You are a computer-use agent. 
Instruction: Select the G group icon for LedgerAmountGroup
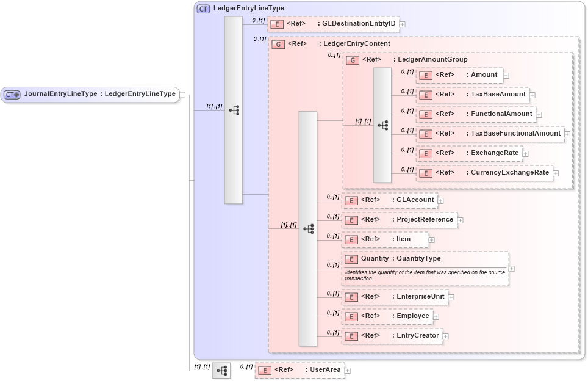click(x=352, y=60)
